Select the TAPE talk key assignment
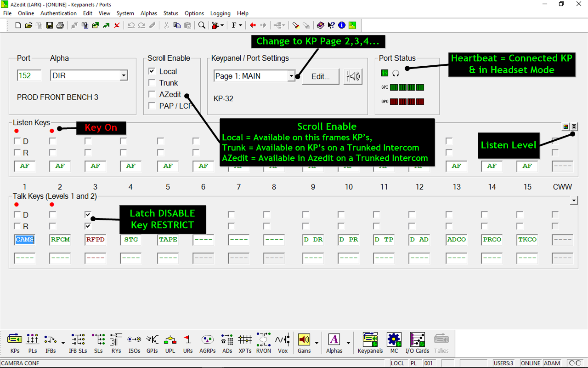588x368 pixels. (168, 239)
